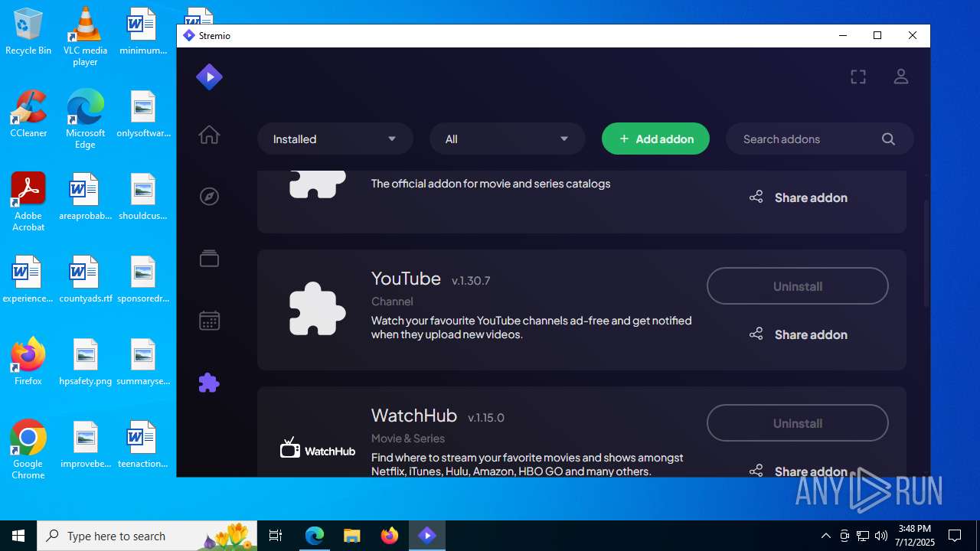Image resolution: width=980 pixels, height=551 pixels.
Task: Open the Calendar icon in the sidebar
Action: 209,321
